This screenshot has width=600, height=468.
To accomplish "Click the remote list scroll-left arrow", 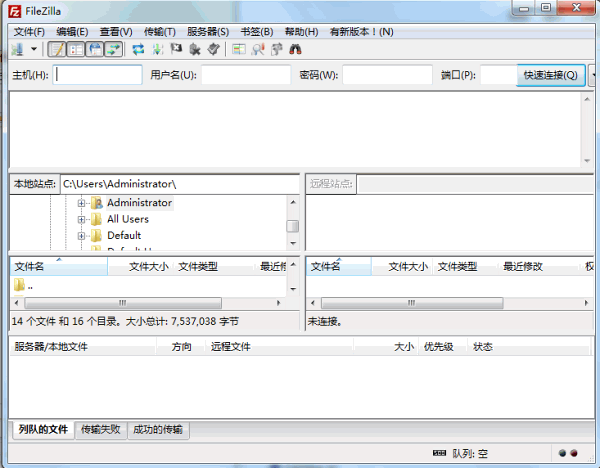I will [313, 303].
